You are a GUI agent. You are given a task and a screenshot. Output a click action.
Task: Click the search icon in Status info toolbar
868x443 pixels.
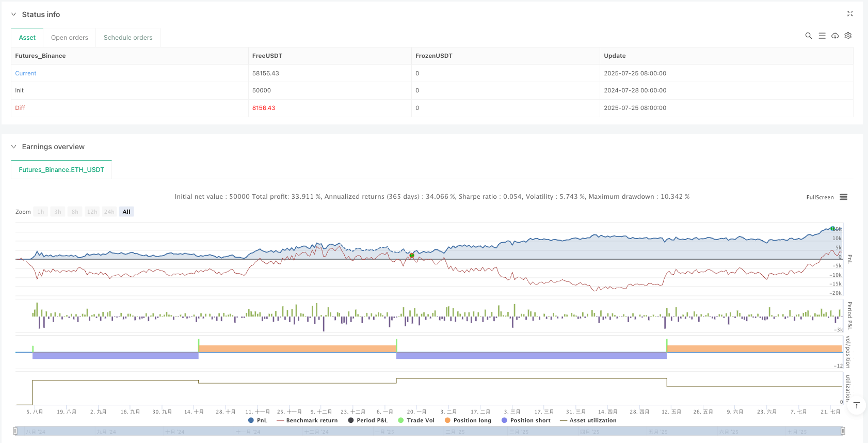click(x=808, y=36)
